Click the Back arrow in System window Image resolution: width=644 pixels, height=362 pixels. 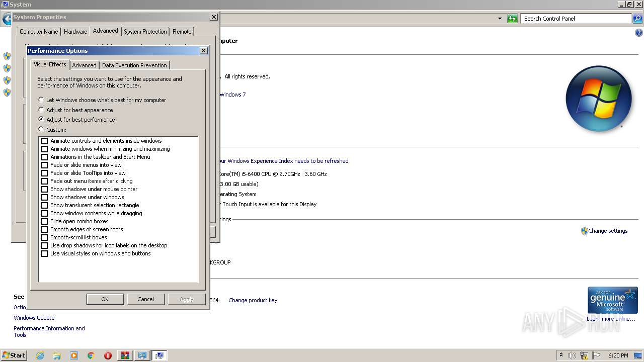pos(7,19)
